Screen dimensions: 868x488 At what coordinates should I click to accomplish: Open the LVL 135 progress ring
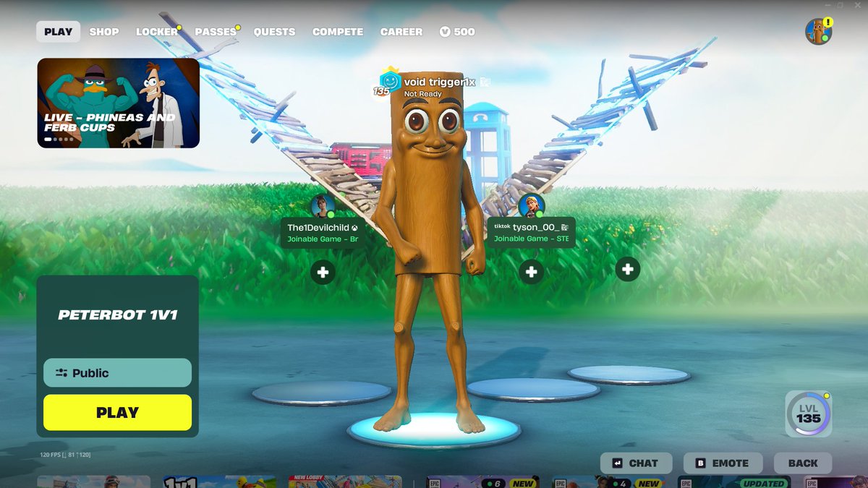coord(809,414)
